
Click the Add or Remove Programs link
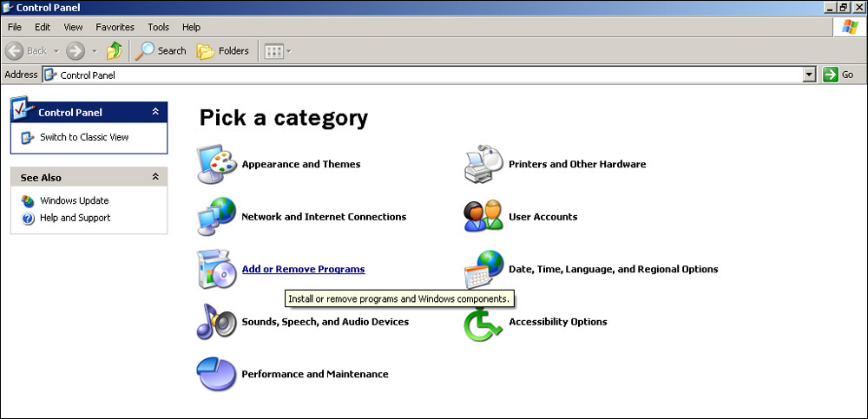303,270
